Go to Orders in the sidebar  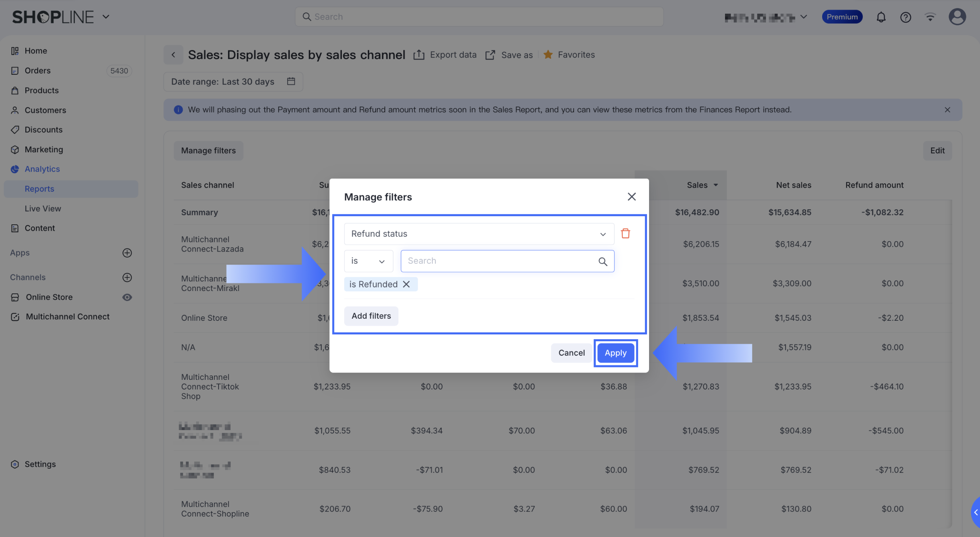[x=38, y=71]
